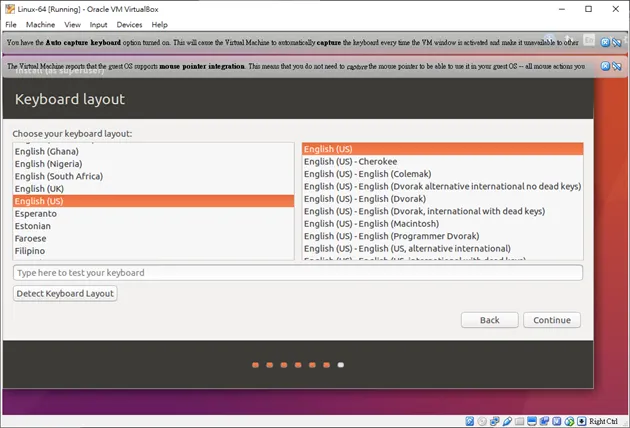Select English (US) - English (Macintosh) variant
Screen dimensions: 630x428
pyautogui.click(x=442, y=224)
